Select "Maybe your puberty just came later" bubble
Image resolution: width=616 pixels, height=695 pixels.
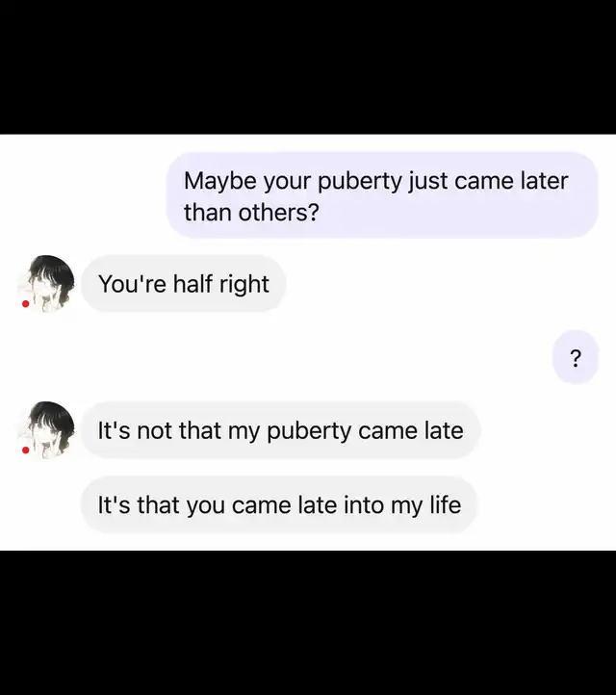[x=382, y=195]
